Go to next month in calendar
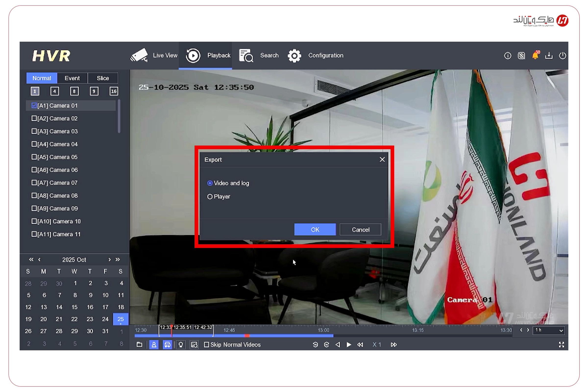 [109, 260]
